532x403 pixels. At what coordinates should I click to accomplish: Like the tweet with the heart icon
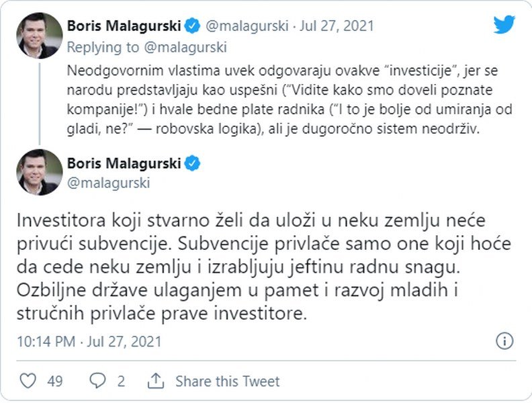[28, 381]
